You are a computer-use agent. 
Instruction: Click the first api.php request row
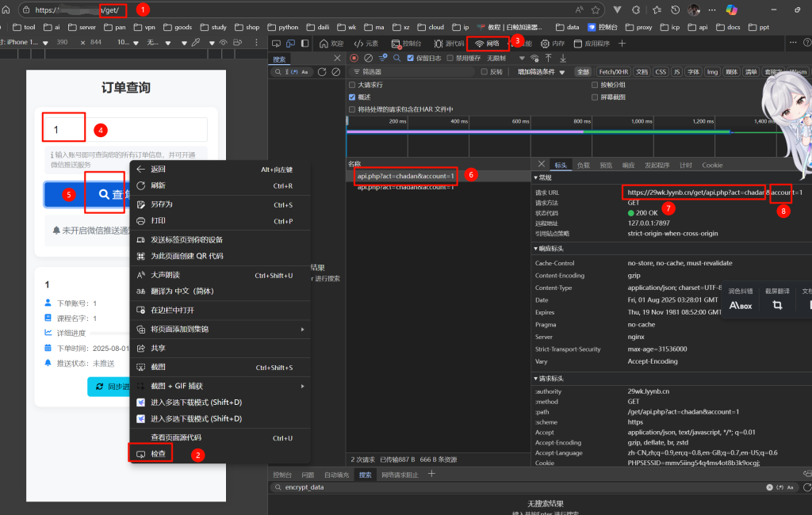pyautogui.click(x=405, y=175)
